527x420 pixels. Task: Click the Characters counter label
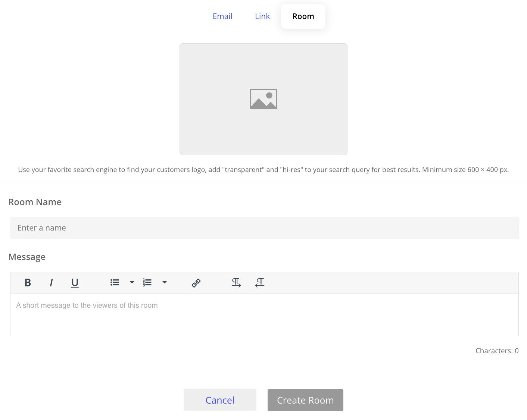497,351
